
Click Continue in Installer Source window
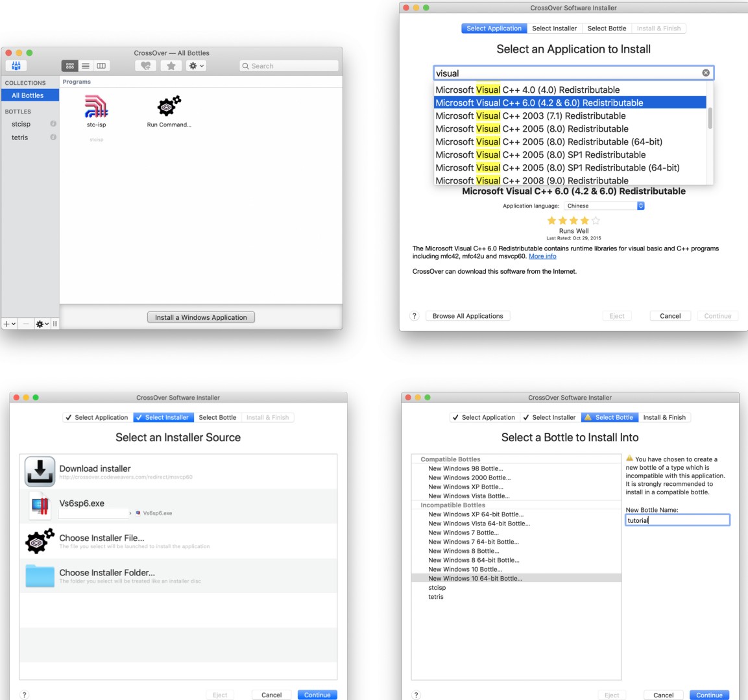(317, 695)
